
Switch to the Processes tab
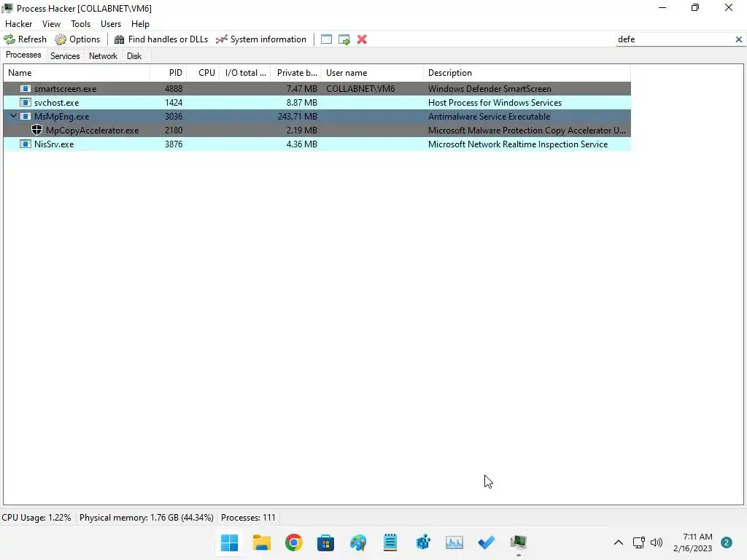point(23,55)
